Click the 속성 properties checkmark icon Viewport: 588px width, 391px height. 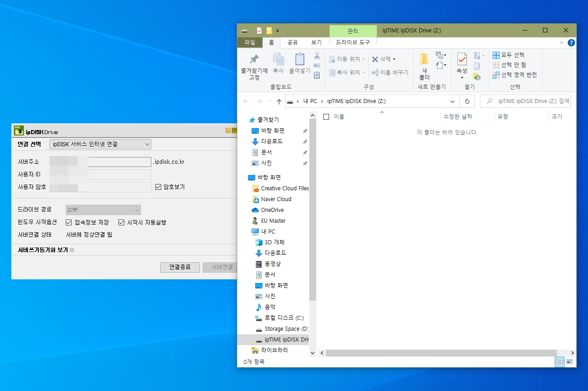click(462, 59)
